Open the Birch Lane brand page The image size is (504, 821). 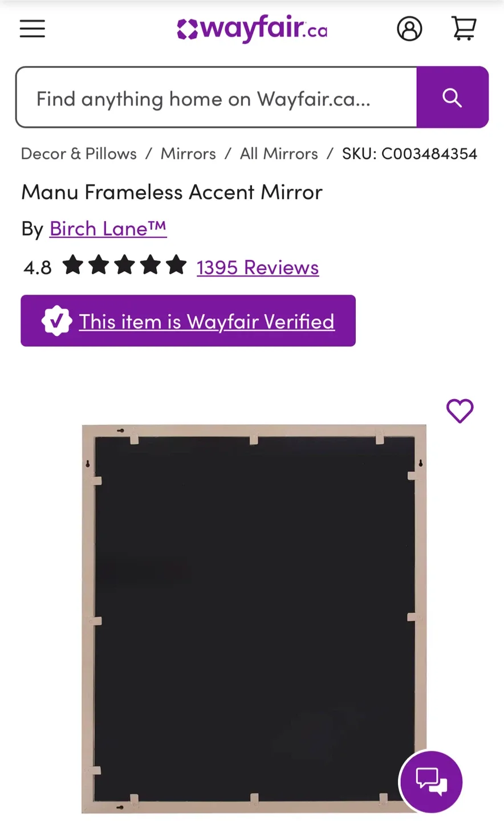point(108,228)
